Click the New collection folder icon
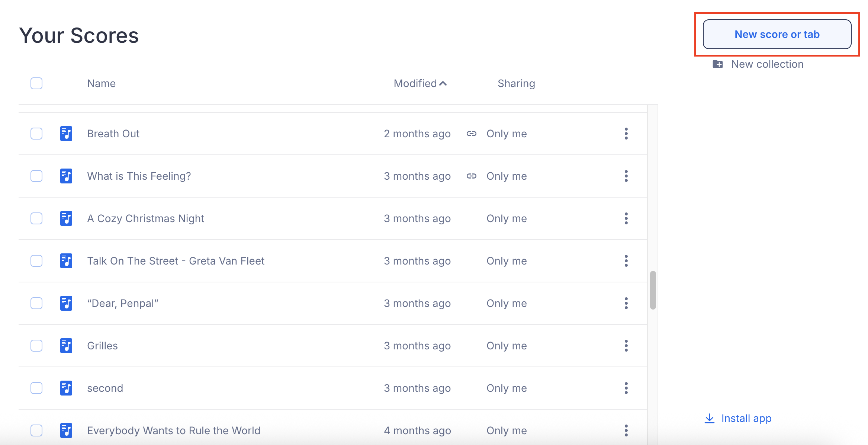Viewport: 868px width, 445px height. click(x=718, y=64)
